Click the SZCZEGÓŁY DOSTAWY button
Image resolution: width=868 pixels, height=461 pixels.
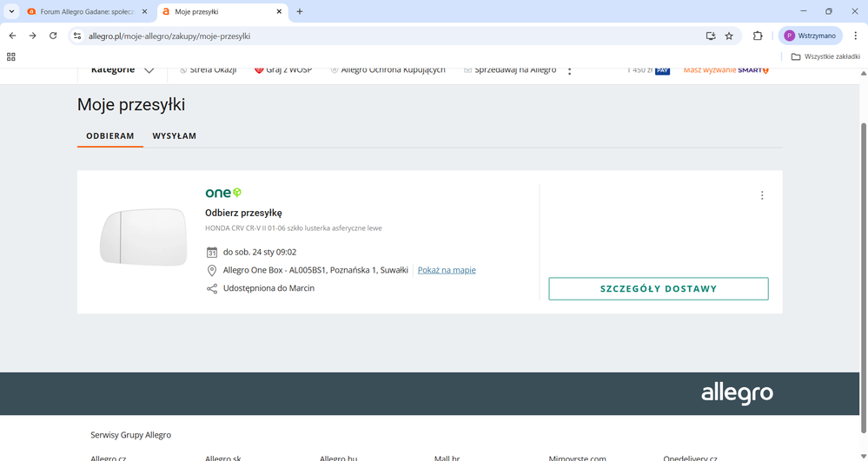658,289
